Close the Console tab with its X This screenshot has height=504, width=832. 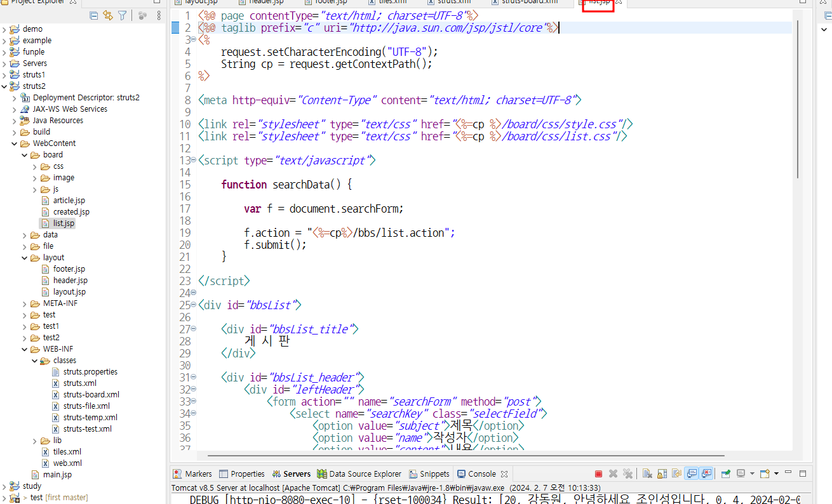pos(504,474)
